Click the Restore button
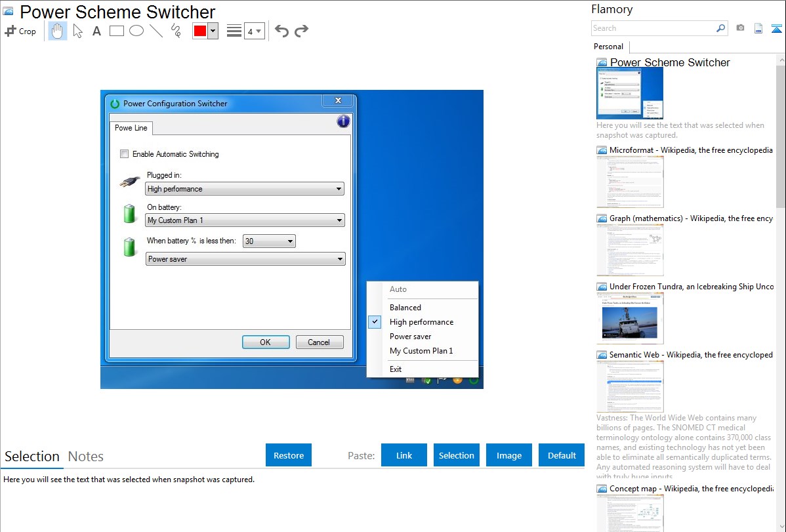The width and height of the screenshot is (786, 532). [289, 455]
